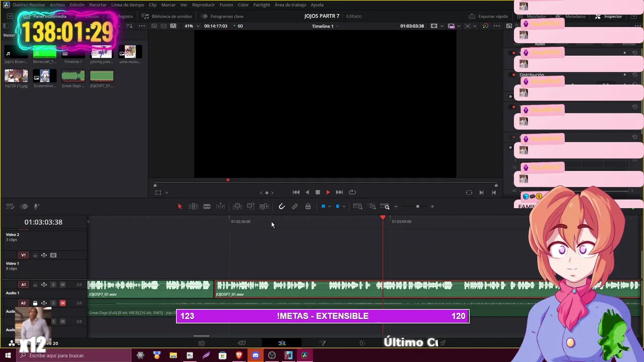
Task: Open the Área de trabajo menu
Action: [x=290, y=5]
